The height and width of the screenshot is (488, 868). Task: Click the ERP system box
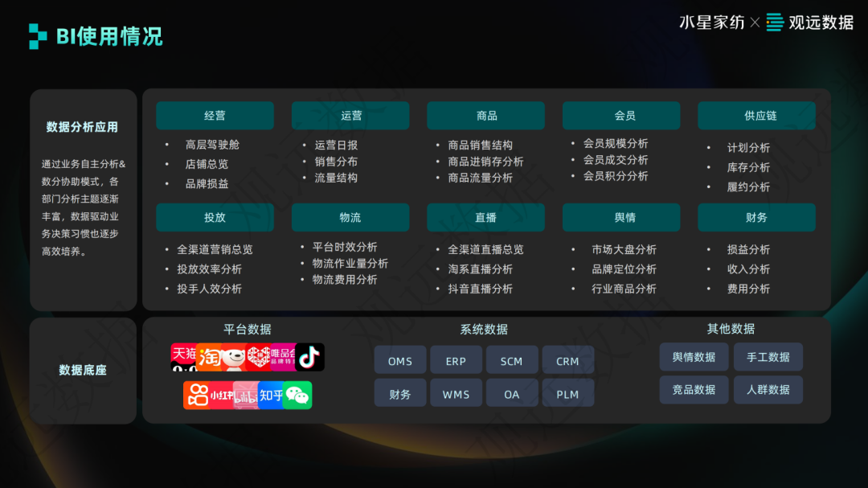point(457,361)
